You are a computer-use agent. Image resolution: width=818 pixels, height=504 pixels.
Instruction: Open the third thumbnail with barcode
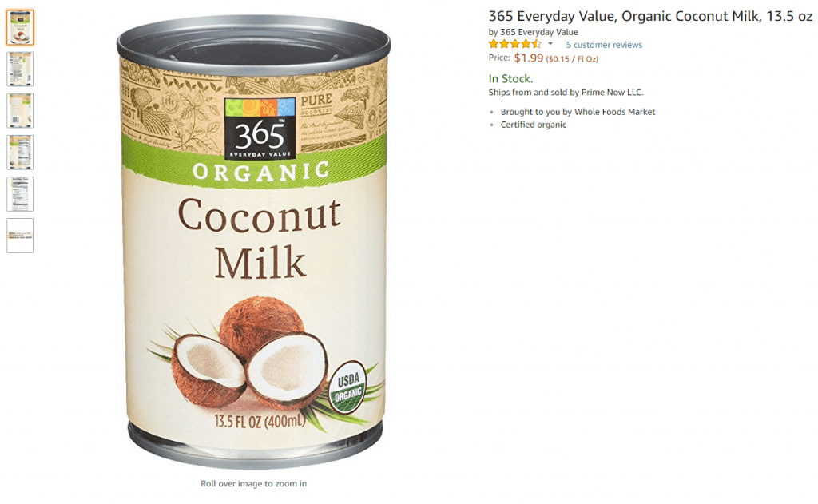[20, 110]
